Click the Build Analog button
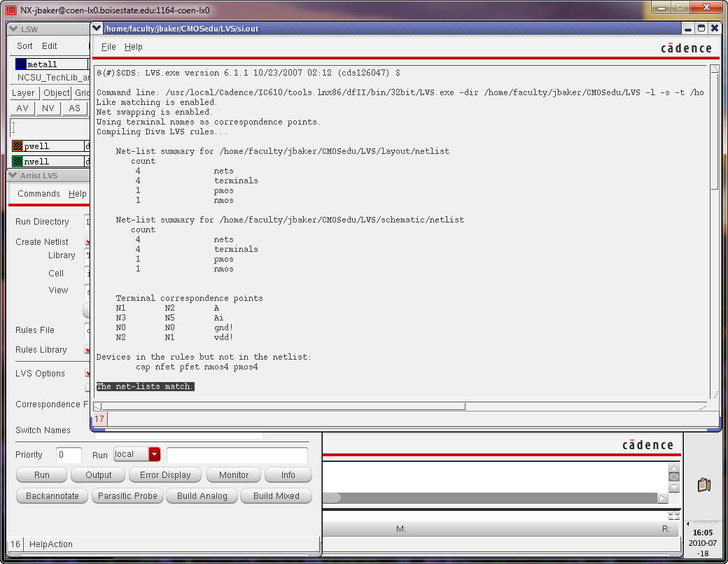The height and width of the screenshot is (564, 728). 202,495
